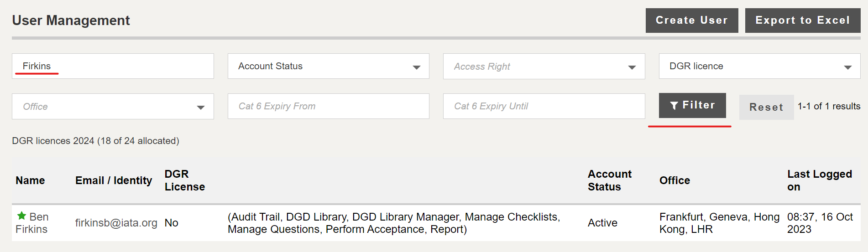Sort by DGR License column header

[x=185, y=180]
